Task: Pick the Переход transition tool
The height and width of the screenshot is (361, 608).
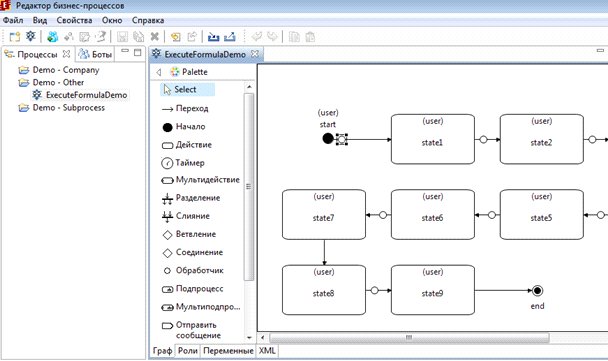Action: (x=185, y=109)
